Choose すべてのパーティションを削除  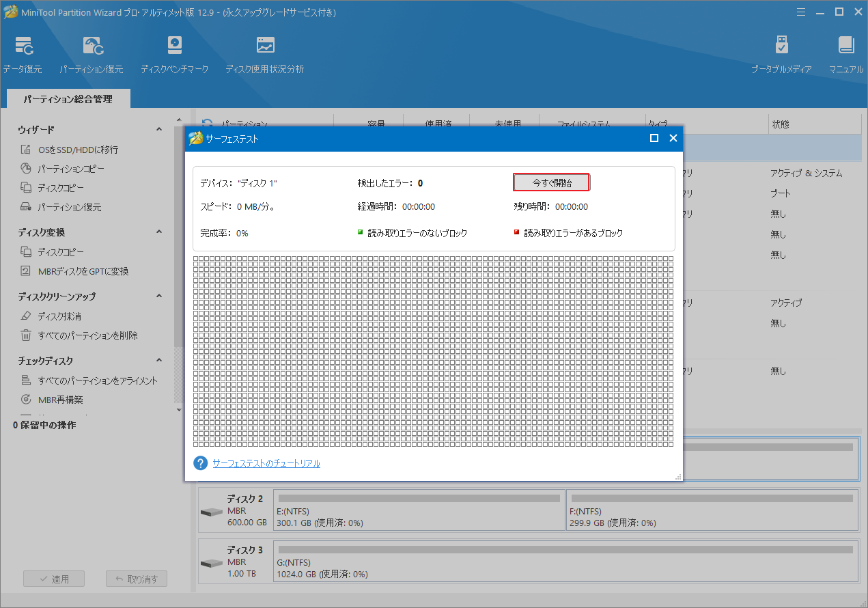pos(79,335)
